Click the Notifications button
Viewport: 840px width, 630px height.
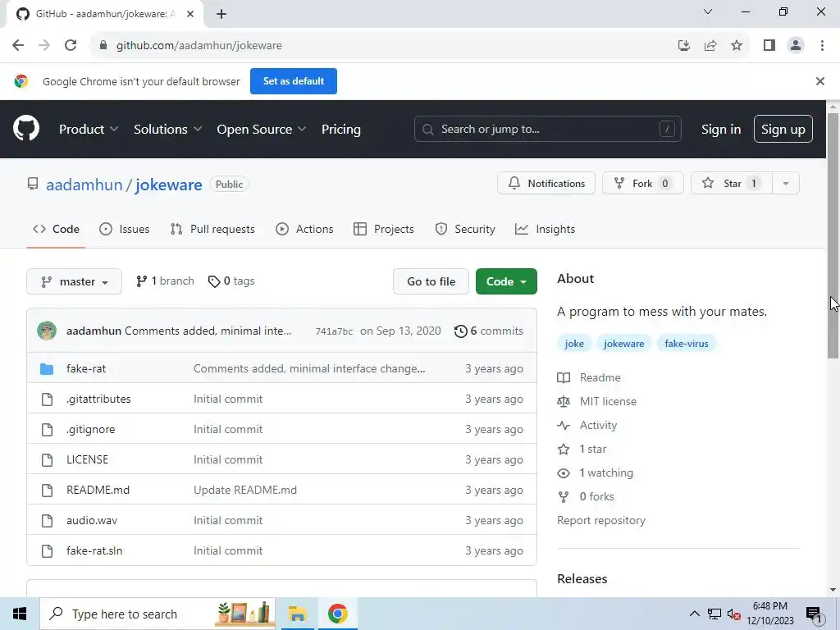(546, 183)
